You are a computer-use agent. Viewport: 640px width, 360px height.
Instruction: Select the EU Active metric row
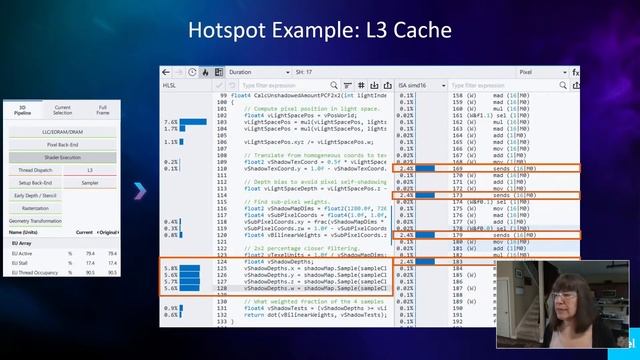coord(62,253)
